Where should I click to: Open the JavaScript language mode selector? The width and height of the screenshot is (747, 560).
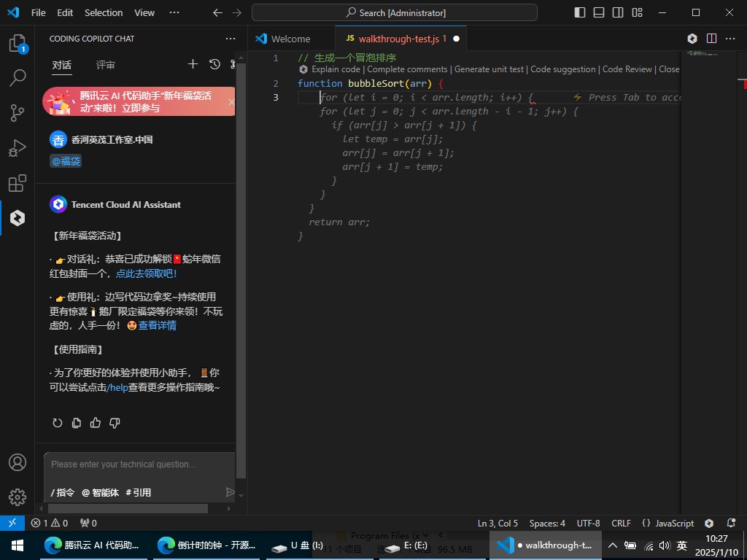click(668, 523)
